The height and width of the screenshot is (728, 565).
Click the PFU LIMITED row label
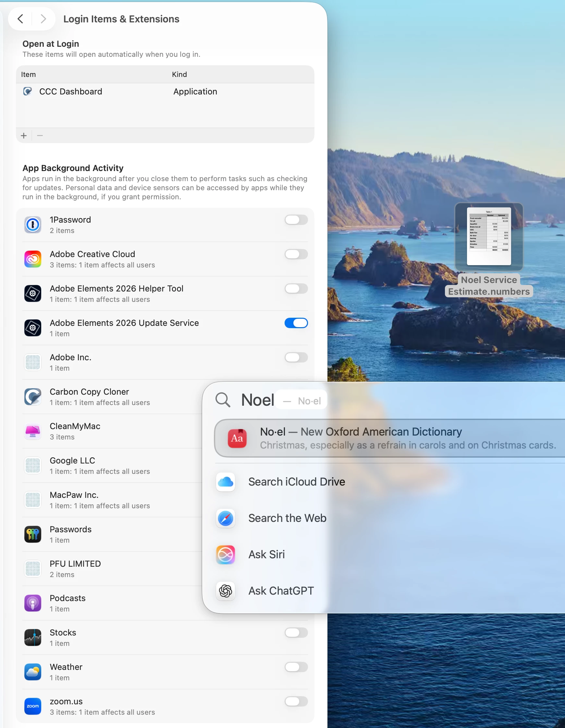point(75,564)
